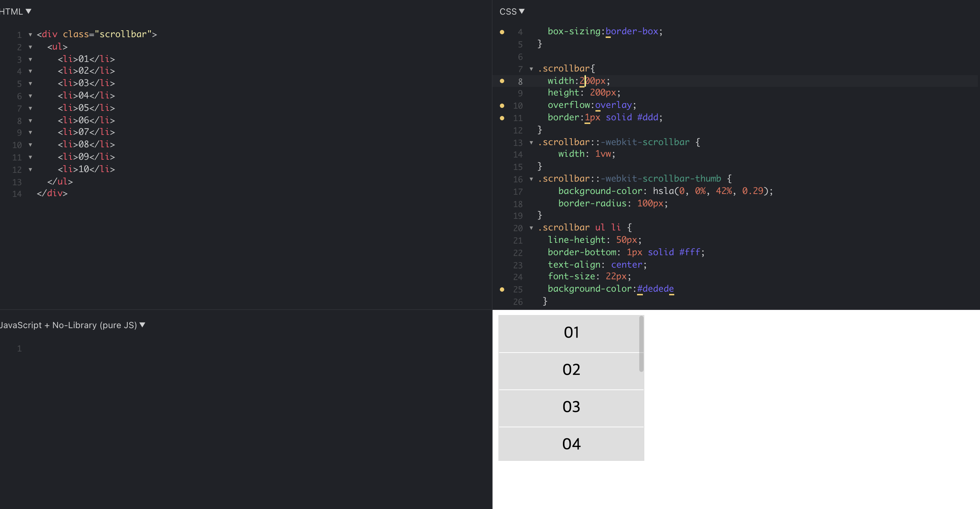Open the CSS panel language dropdown

pyautogui.click(x=512, y=11)
